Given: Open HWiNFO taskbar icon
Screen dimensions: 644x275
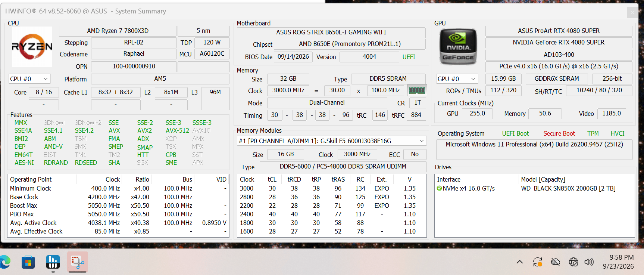Looking at the screenshot, I should [x=53, y=262].
